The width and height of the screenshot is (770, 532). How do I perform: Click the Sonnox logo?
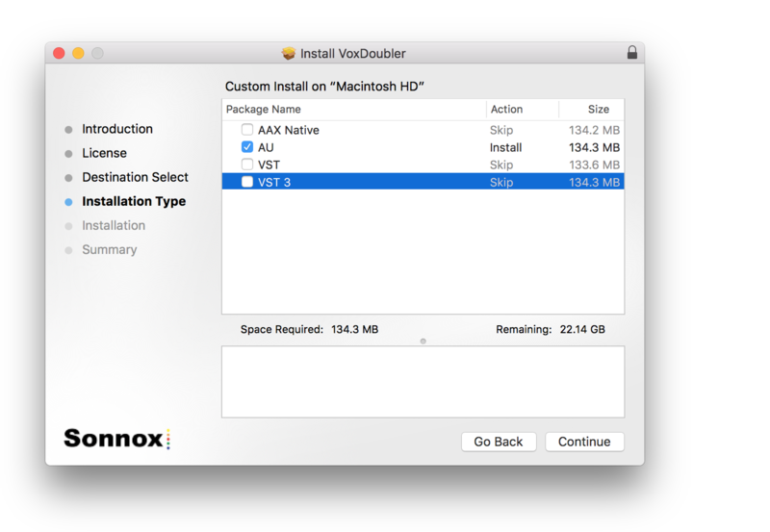(116, 439)
